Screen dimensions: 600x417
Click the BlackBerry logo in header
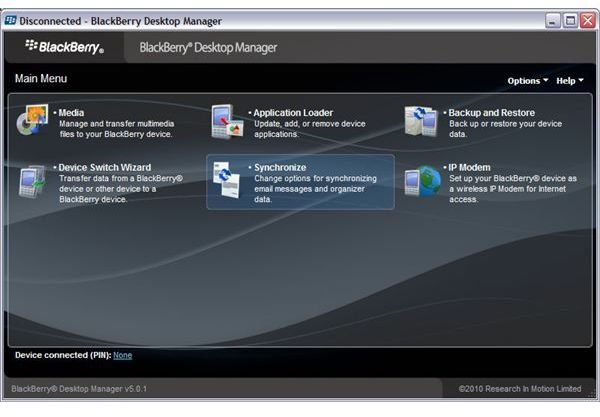64,47
